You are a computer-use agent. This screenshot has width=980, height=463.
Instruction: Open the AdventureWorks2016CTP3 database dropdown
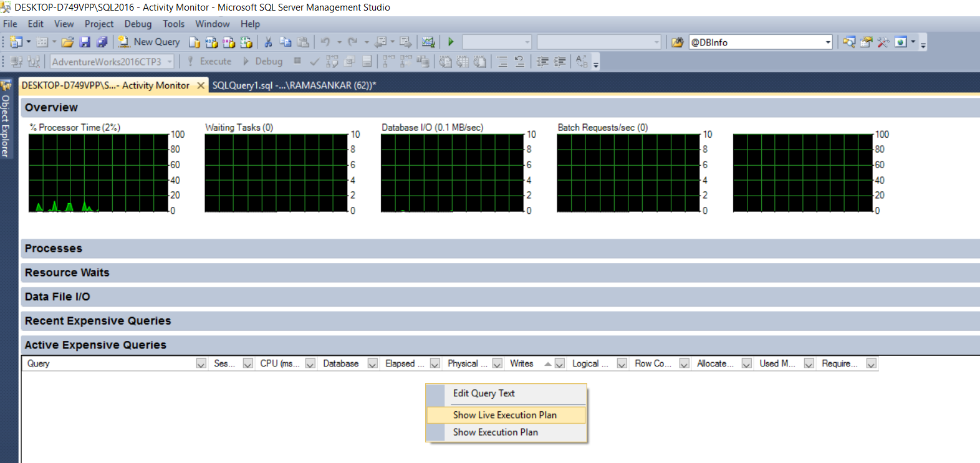[x=112, y=62]
